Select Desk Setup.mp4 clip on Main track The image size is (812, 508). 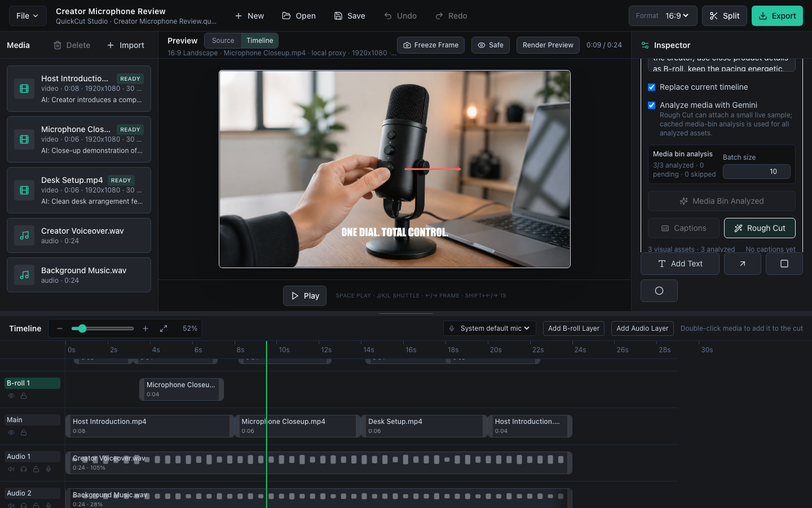[424, 426]
